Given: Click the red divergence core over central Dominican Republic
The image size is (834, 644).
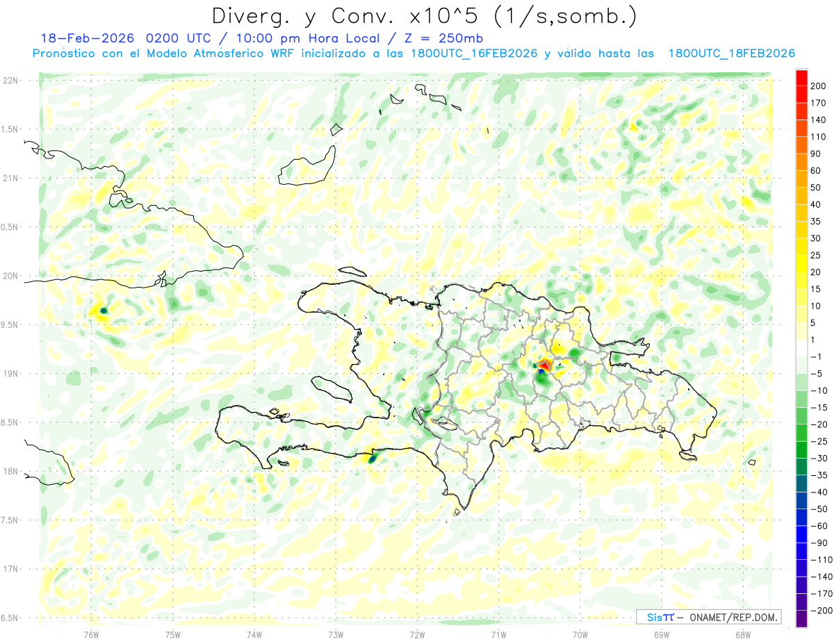Looking at the screenshot, I should click(545, 364).
